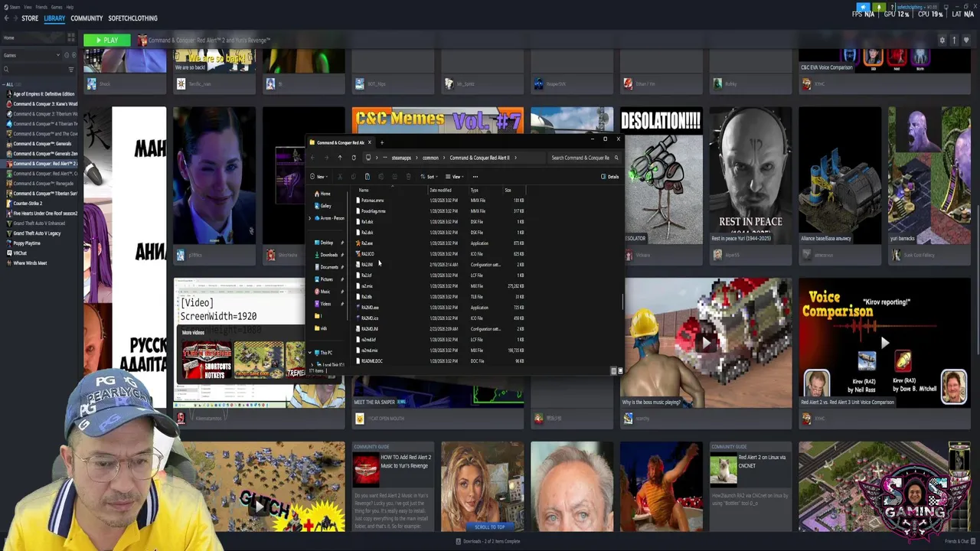Image resolution: width=980 pixels, height=551 pixels.
Task: Click the recent-activity clock icon in Steam sidebar
Action: (66, 55)
